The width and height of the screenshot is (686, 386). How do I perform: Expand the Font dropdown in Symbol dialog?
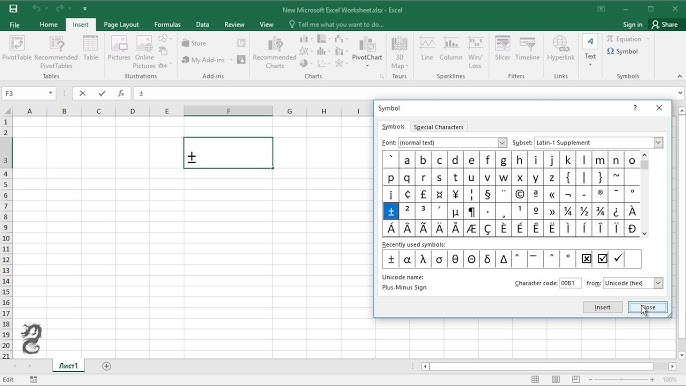pyautogui.click(x=502, y=143)
